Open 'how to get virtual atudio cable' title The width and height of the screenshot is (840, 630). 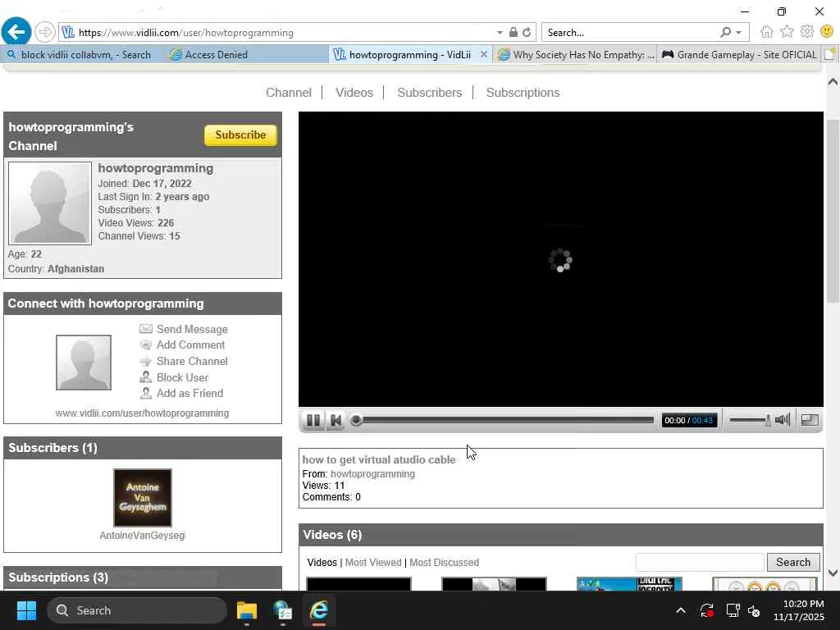(379, 459)
